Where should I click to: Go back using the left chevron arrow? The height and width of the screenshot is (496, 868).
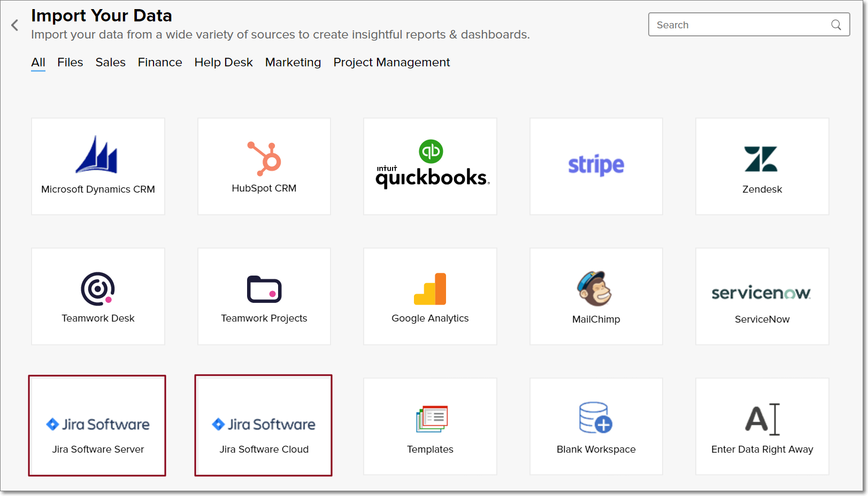(14, 25)
